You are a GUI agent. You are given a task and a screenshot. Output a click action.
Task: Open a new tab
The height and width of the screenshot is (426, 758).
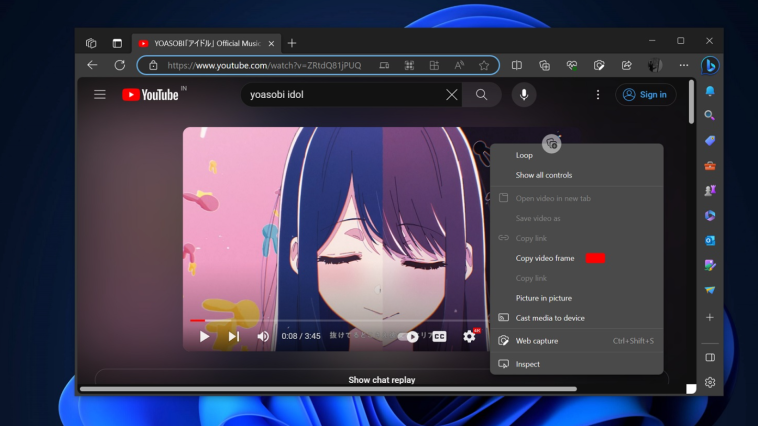click(x=292, y=43)
